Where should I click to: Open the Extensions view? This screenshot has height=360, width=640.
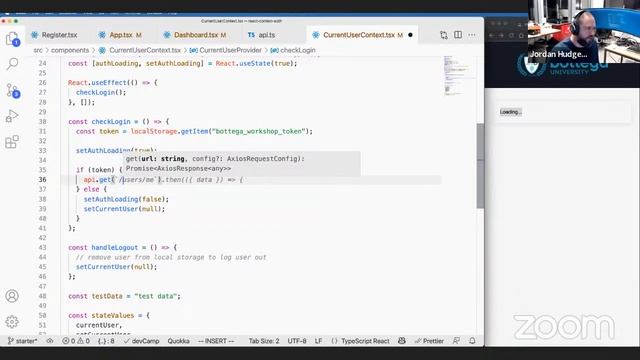[12, 142]
